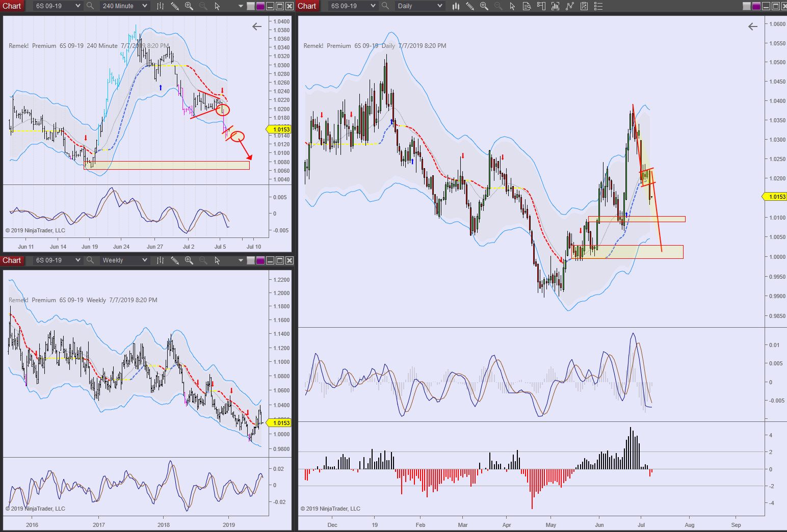Maximize the 240 Minute chart window

(x=280, y=6)
